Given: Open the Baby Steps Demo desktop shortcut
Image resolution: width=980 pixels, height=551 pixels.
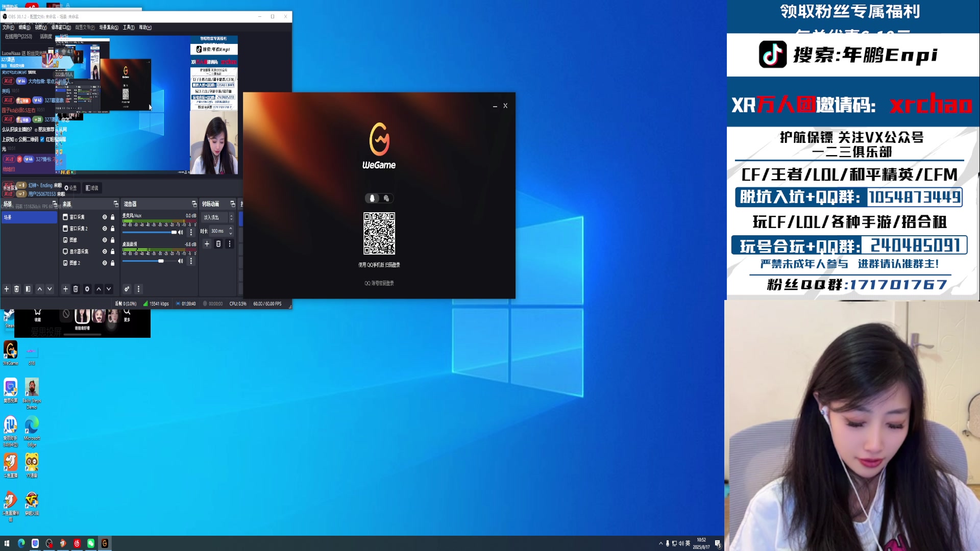Looking at the screenshot, I should (32, 393).
